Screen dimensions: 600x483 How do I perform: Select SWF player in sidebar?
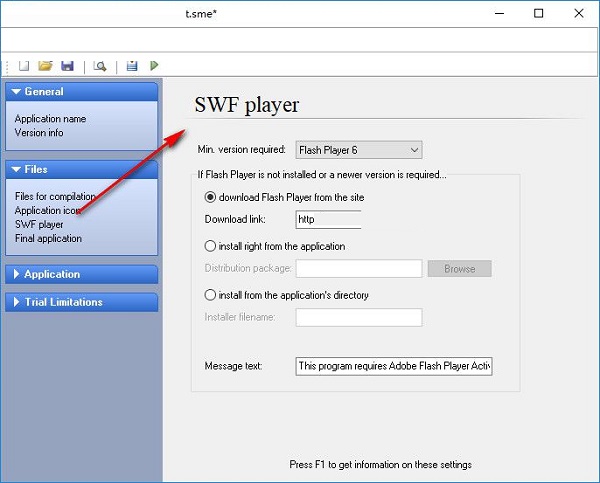(39, 224)
